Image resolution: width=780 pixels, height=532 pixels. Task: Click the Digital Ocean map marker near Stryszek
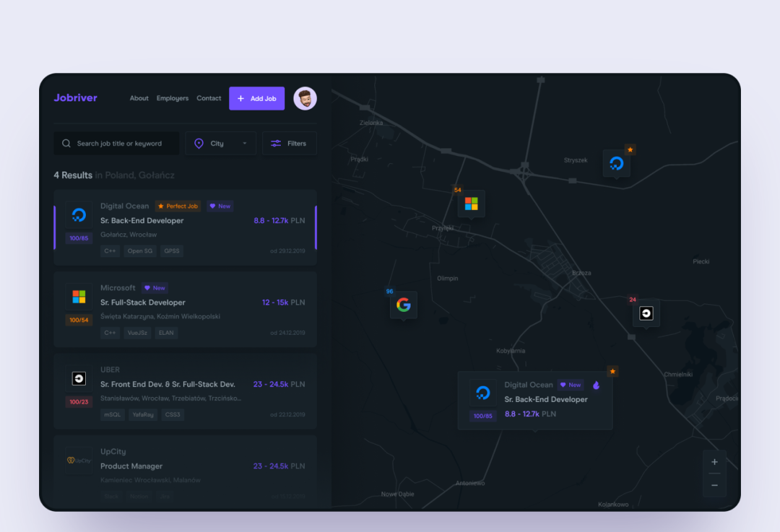(616, 163)
